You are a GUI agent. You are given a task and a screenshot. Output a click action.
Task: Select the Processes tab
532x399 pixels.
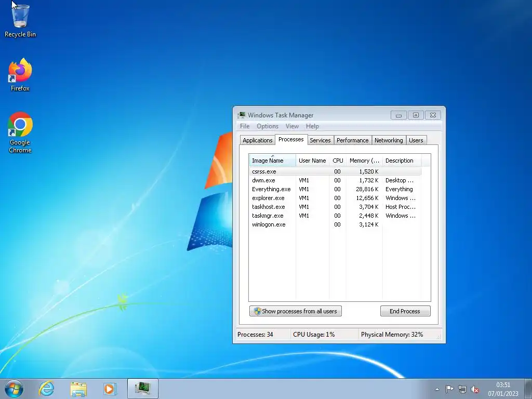291,139
